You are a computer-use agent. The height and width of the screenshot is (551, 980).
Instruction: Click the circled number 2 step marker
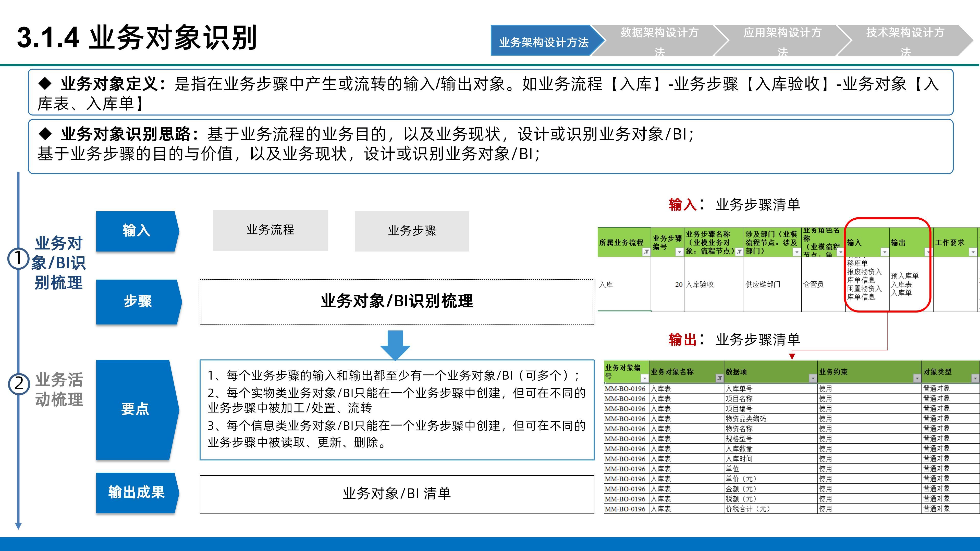point(19,384)
